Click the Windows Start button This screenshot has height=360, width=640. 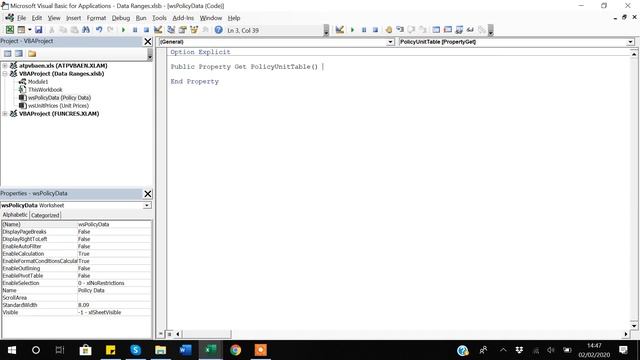(12, 350)
